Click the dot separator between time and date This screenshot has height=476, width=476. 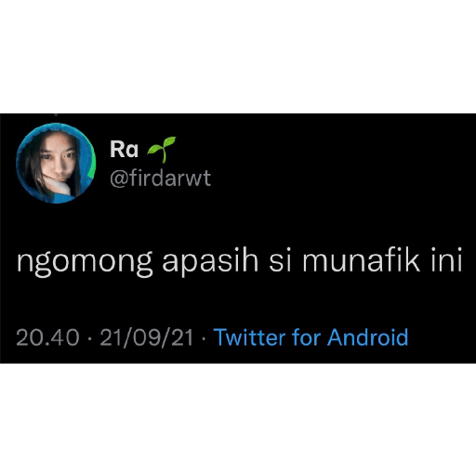(x=89, y=338)
